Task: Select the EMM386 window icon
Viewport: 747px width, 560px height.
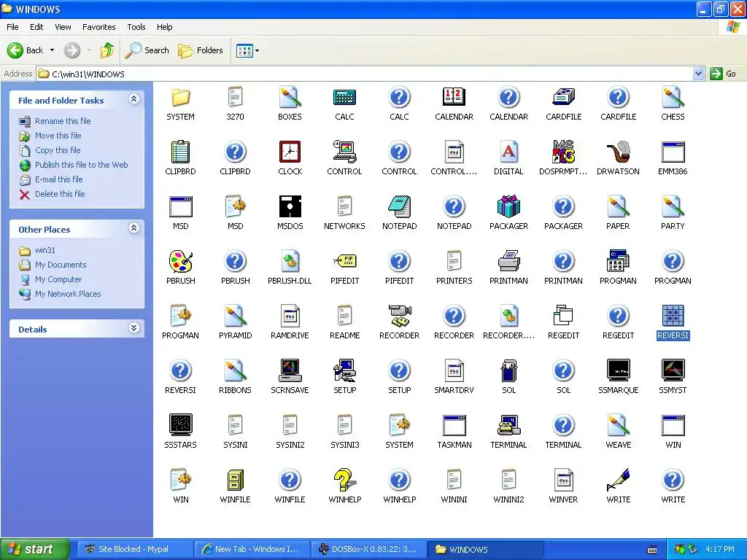Action: pos(673,152)
